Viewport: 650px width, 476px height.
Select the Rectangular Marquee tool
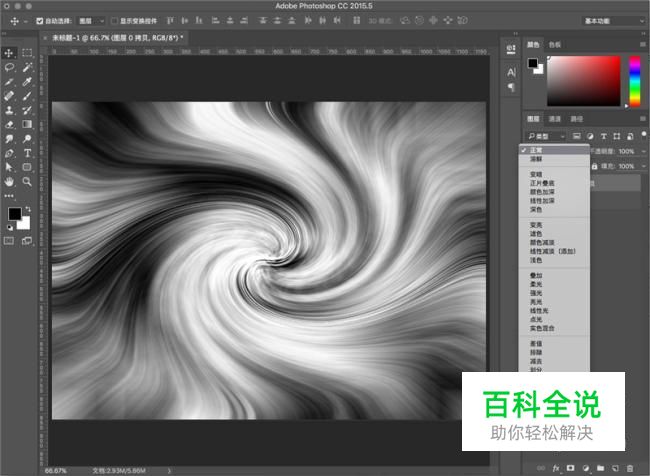[27, 53]
